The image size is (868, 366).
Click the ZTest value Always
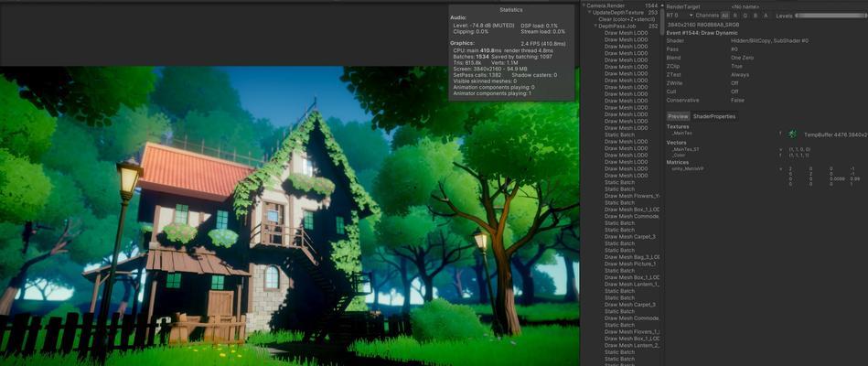(x=740, y=75)
